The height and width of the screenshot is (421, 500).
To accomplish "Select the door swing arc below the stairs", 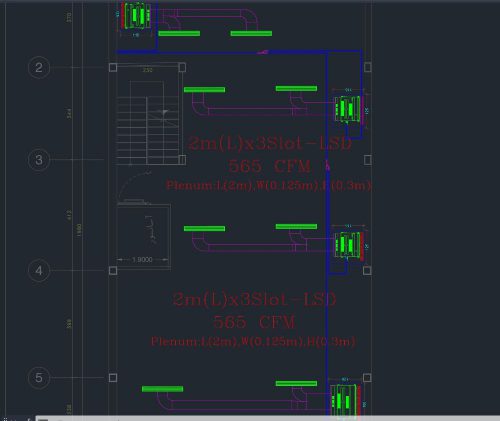I will pyautogui.click(x=133, y=187).
